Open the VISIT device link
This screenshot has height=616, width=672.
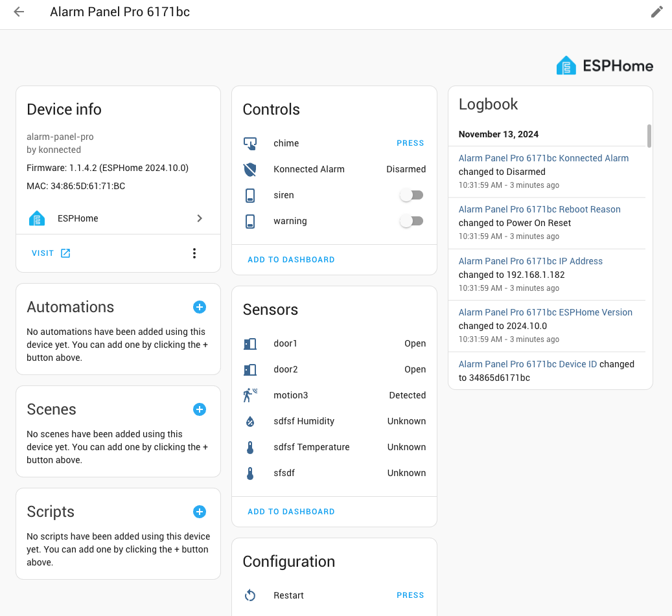coord(51,253)
